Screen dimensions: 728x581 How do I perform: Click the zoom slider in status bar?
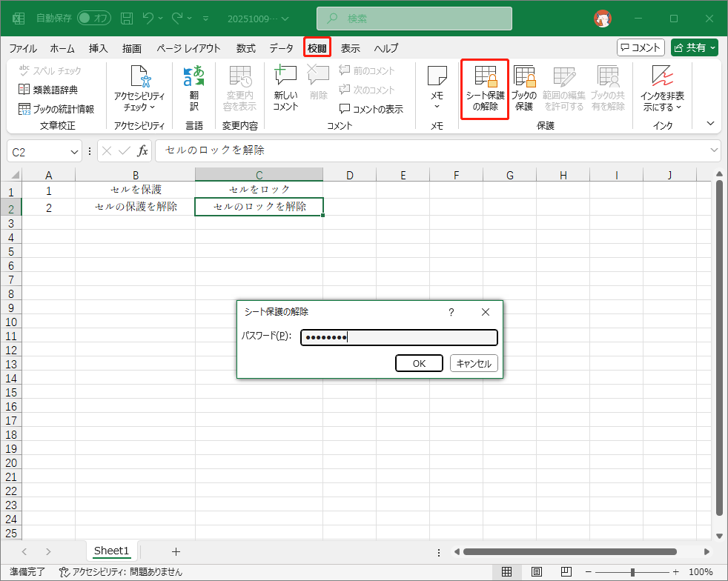pos(632,572)
